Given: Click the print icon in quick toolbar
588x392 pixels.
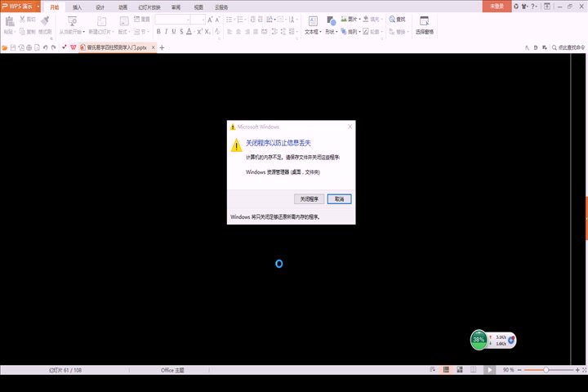Looking at the screenshot, I should pos(29,47).
